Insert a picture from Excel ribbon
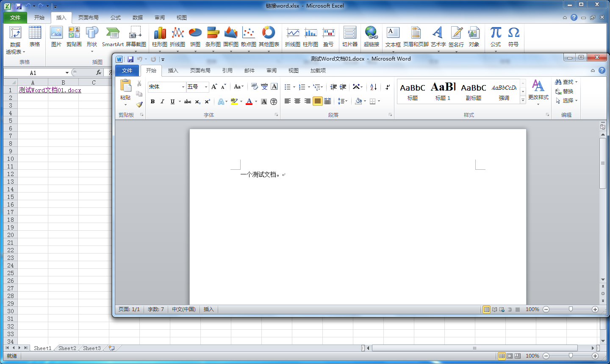This screenshot has height=364, width=610. click(56, 37)
